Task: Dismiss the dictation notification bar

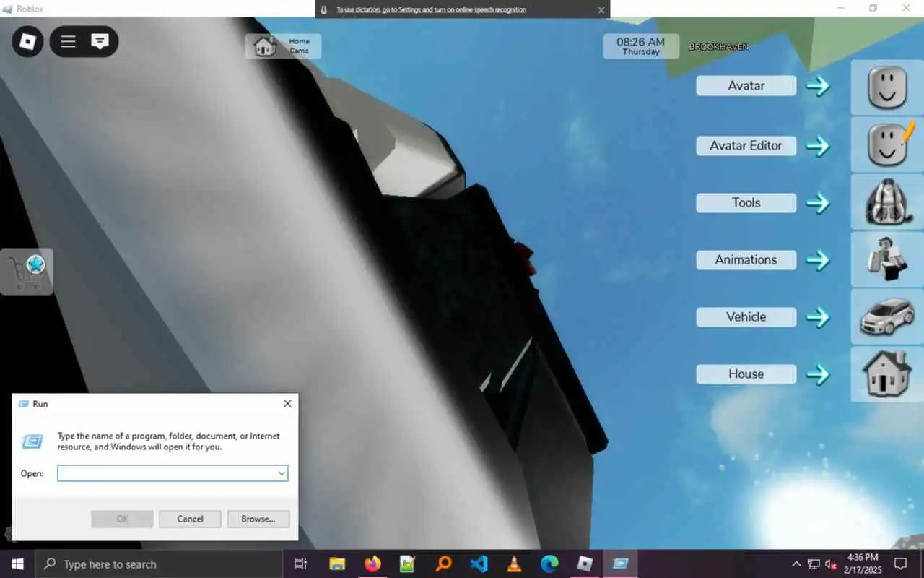Action: [x=601, y=10]
